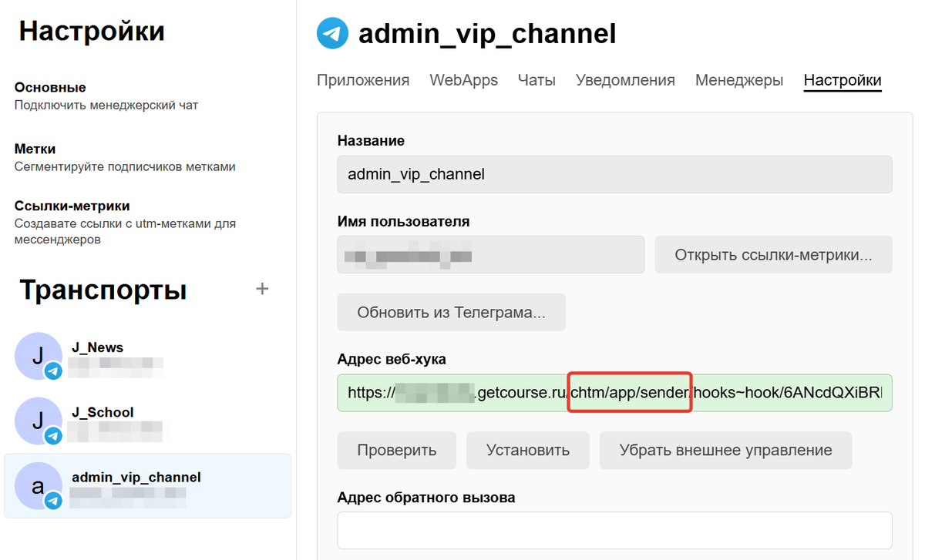Viewport: 925px width, 560px height.
Task: Click the green Адрес веб-хука URL field
Action: 615,393
